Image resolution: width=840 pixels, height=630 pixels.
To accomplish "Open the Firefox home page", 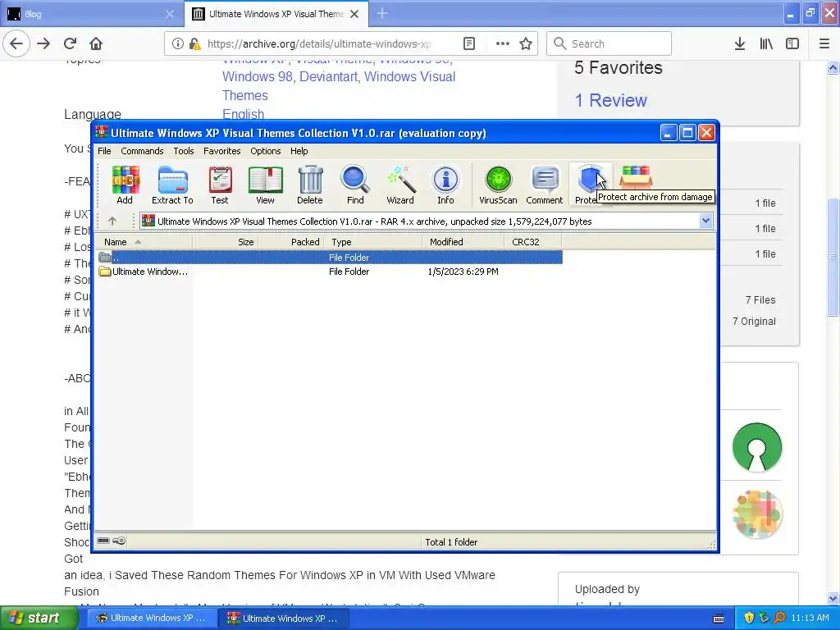I will pos(96,43).
